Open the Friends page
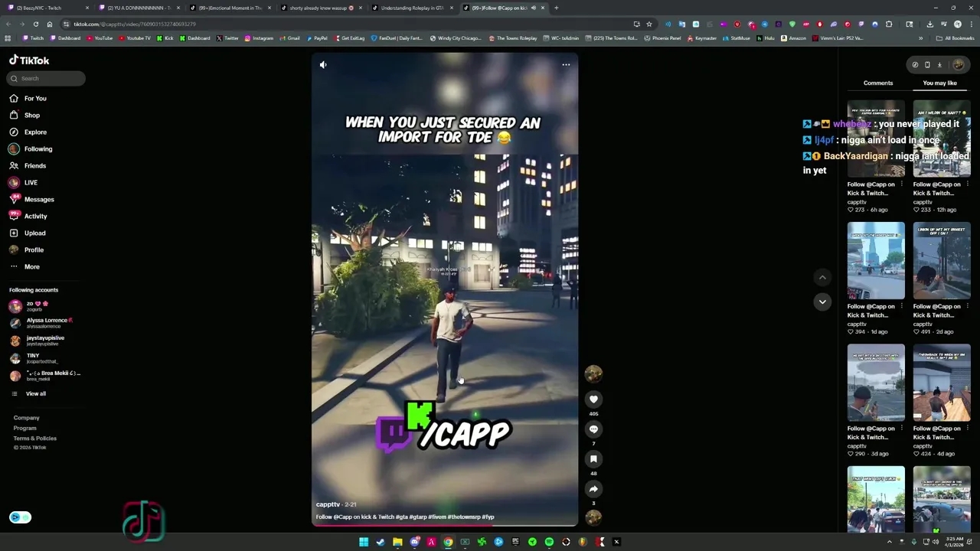 tap(28, 165)
